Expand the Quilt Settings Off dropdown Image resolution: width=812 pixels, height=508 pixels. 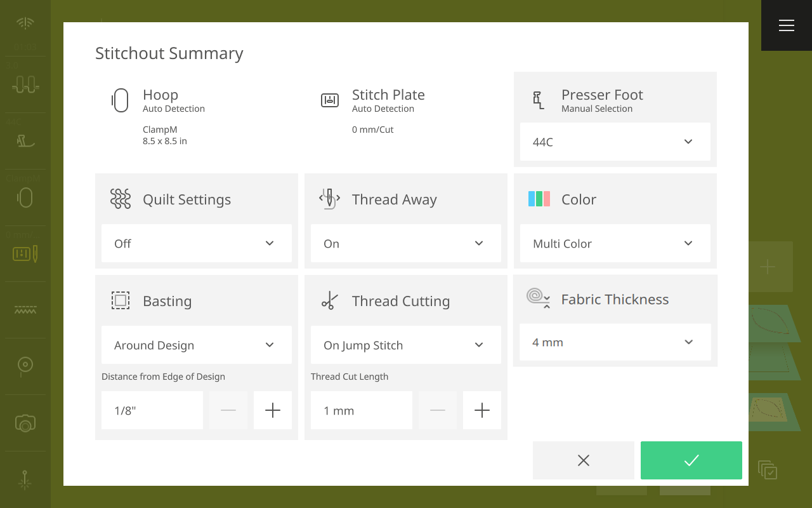(x=196, y=243)
